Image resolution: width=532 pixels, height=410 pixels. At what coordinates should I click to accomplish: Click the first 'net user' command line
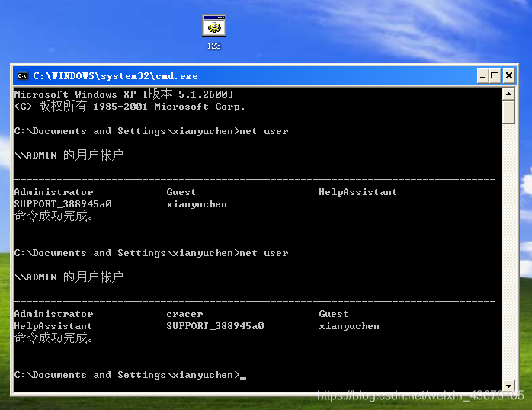click(152, 131)
